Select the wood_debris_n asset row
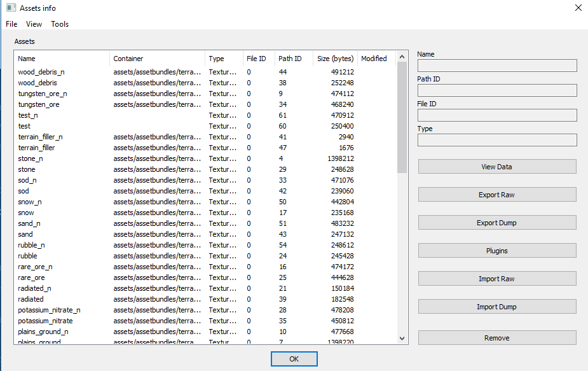The width and height of the screenshot is (588, 371). [205, 72]
